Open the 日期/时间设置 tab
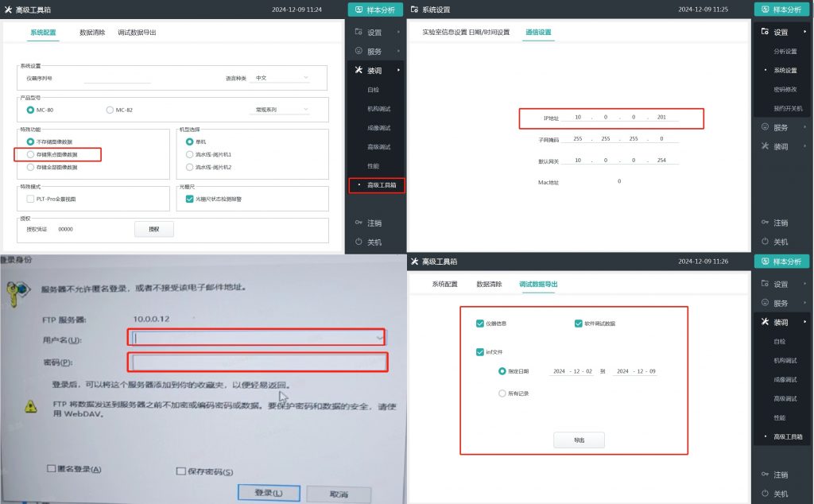Screen dimensions: 814x504 pyautogui.click(x=490, y=33)
